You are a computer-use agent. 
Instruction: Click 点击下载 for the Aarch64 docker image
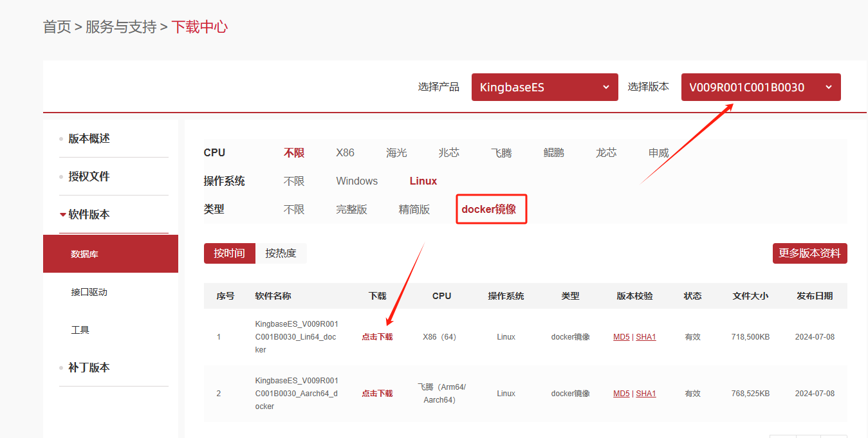pyautogui.click(x=377, y=394)
